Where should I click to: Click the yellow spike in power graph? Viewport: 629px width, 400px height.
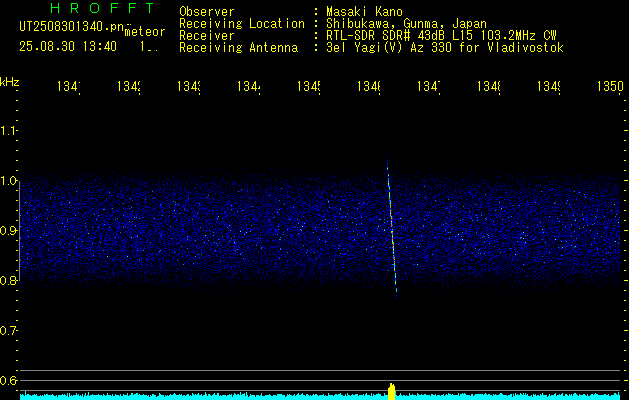coord(392,392)
